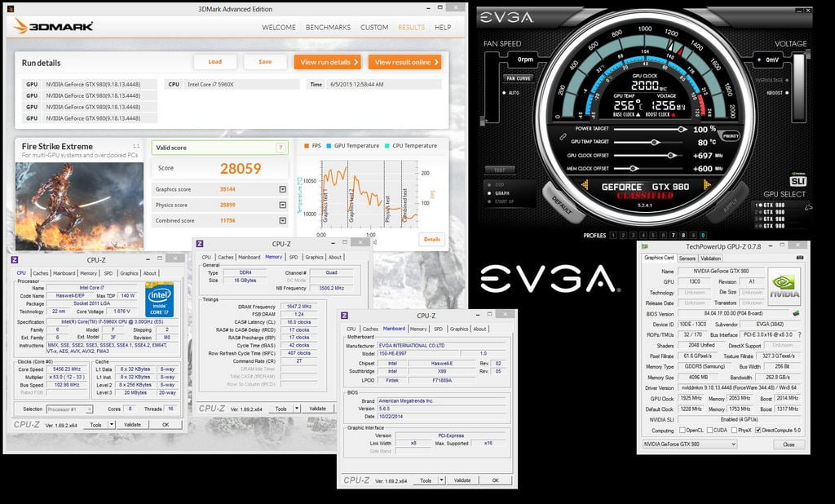Click the BIOS save chip icon in GPU-Z
This screenshot has width=835, height=504.
click(x=796, y=313)
